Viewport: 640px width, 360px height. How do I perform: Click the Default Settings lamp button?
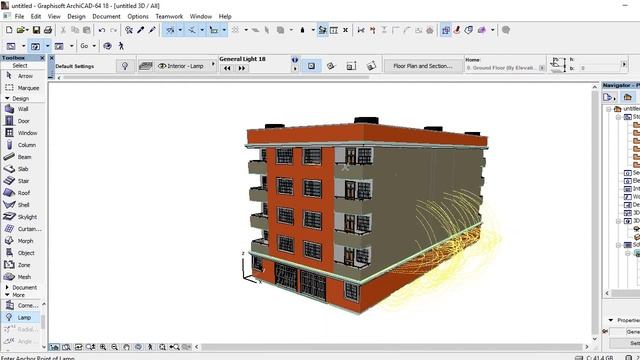point(125,66)
